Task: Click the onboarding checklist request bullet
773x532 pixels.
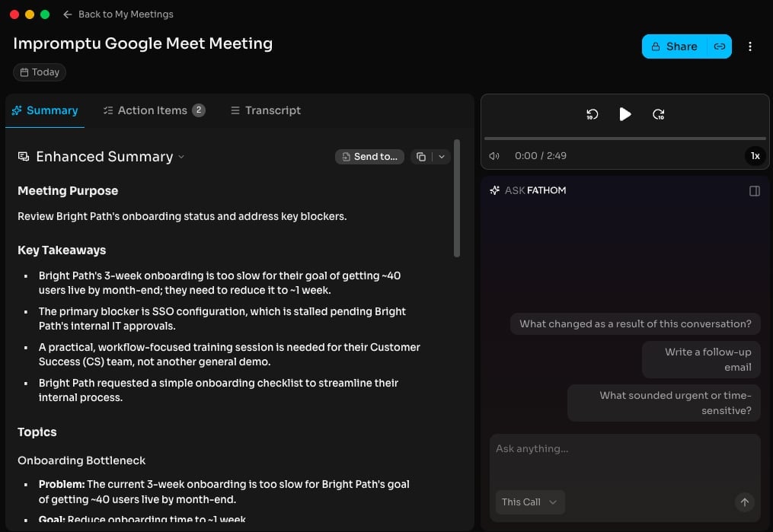Action: click(x=219, y=390)
